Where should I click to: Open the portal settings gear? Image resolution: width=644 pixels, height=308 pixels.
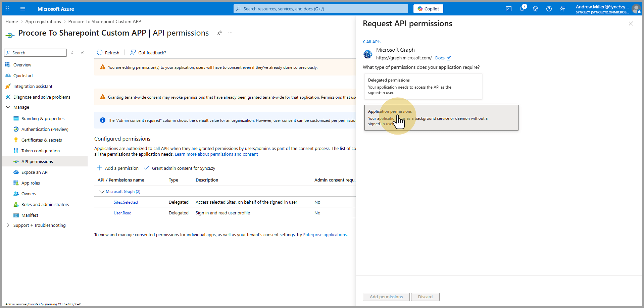[x=536, y=9]
